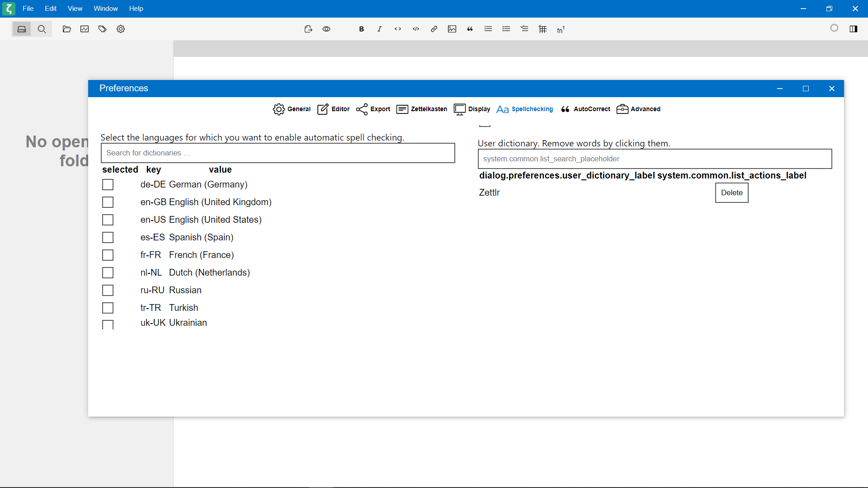
Task: Open the View menu
Action: (x=75, y=9)
